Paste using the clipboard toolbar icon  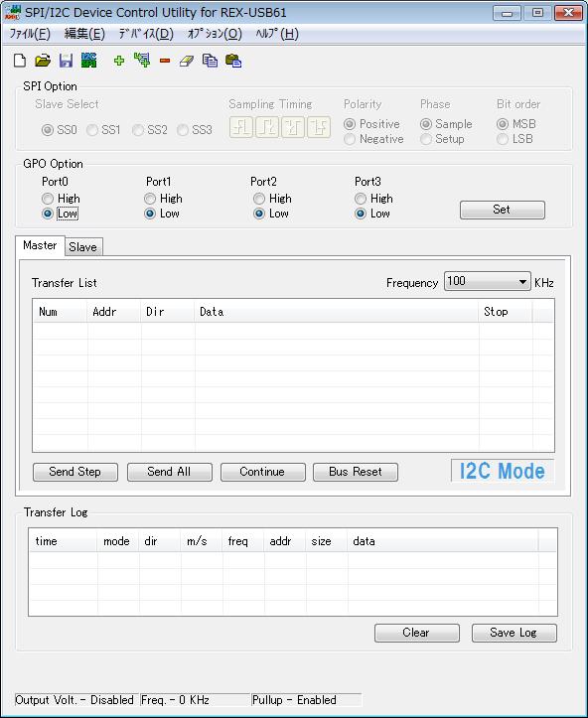[x=233, y=61]
